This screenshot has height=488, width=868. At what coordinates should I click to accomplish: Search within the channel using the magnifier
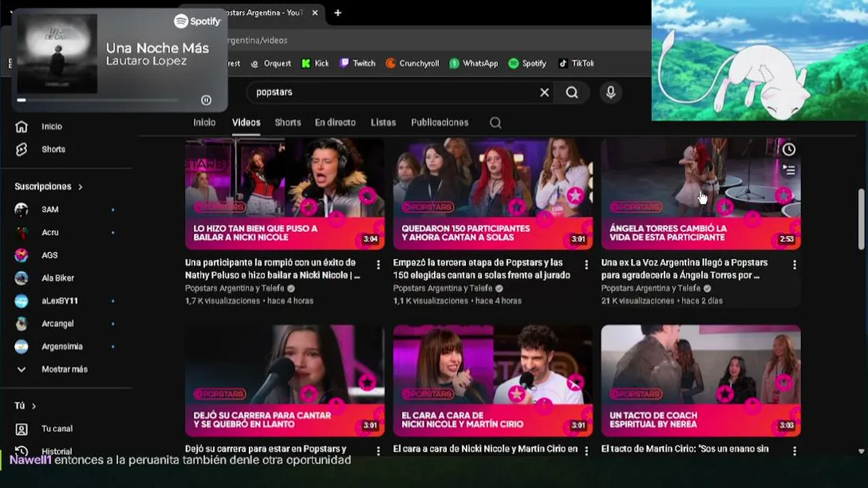coord(496,123)
